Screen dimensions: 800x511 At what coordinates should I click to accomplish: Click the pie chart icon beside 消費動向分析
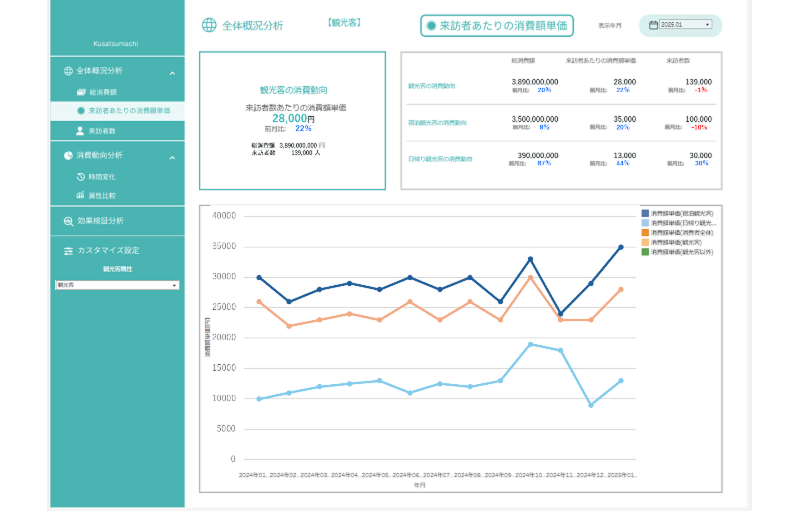(68, 156)
